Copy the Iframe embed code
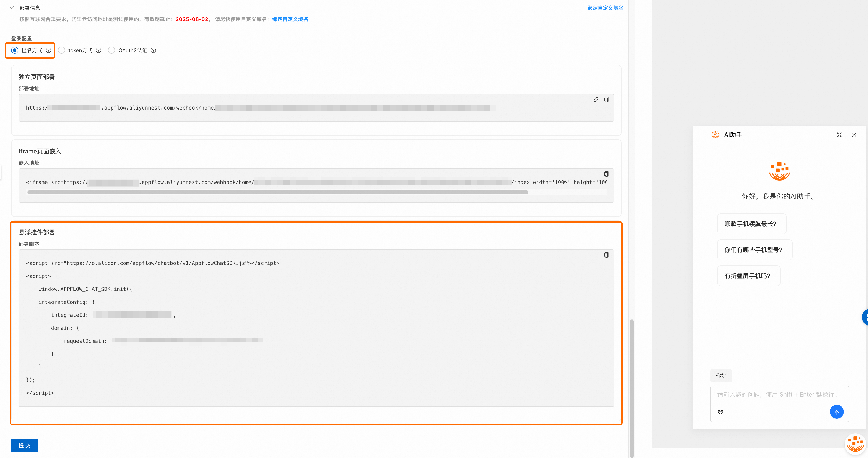 point(606,174)
